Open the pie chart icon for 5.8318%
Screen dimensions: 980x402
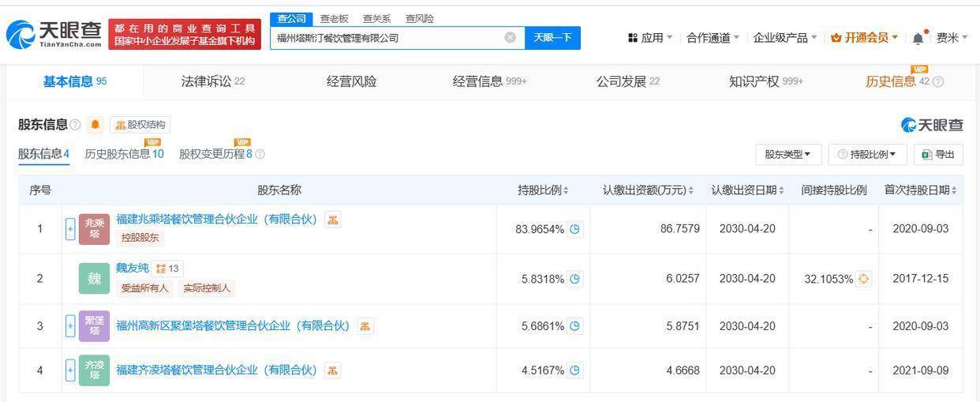pyautogui.click(x=575, y=279)
